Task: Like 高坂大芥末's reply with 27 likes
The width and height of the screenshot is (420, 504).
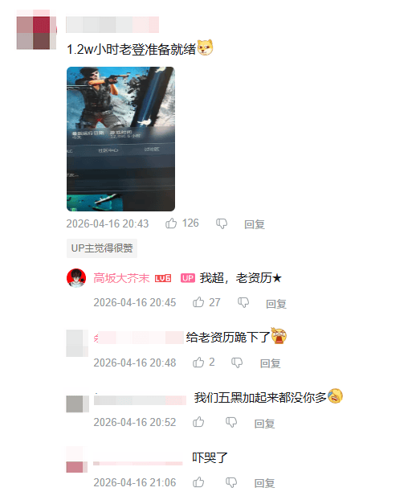Action: pyautogui.click(x=198, y=302)
